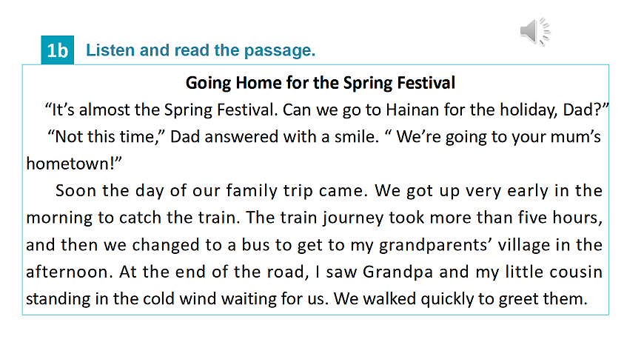The height and width of the screenshot is (362, 644).
Task: Click the word 'morning' in the passage
Action: click(56, 218)
